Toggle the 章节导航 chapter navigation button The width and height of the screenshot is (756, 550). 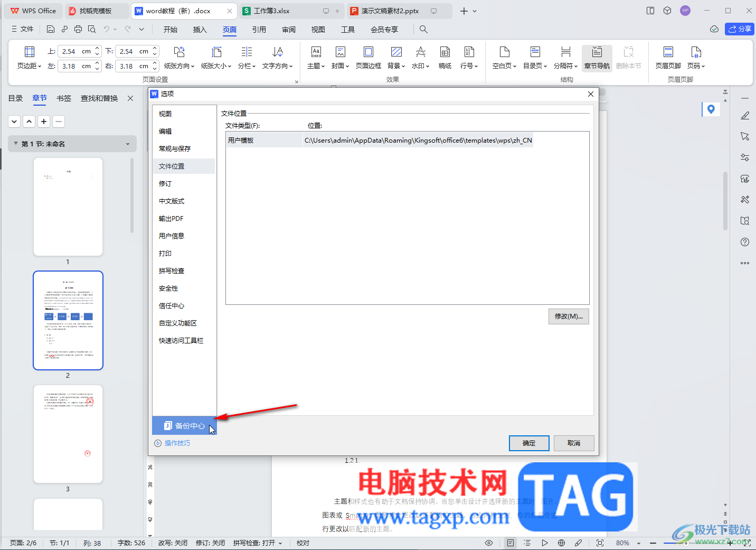click(x=597, y=58)
